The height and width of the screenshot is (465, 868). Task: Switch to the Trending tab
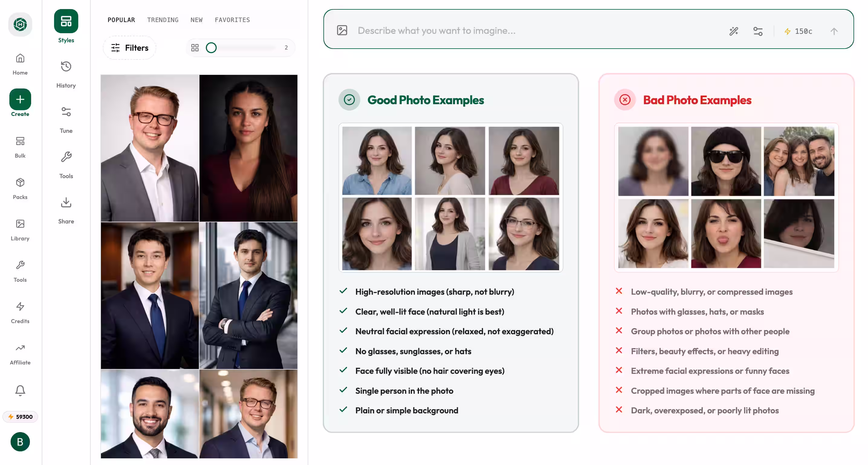163,20
